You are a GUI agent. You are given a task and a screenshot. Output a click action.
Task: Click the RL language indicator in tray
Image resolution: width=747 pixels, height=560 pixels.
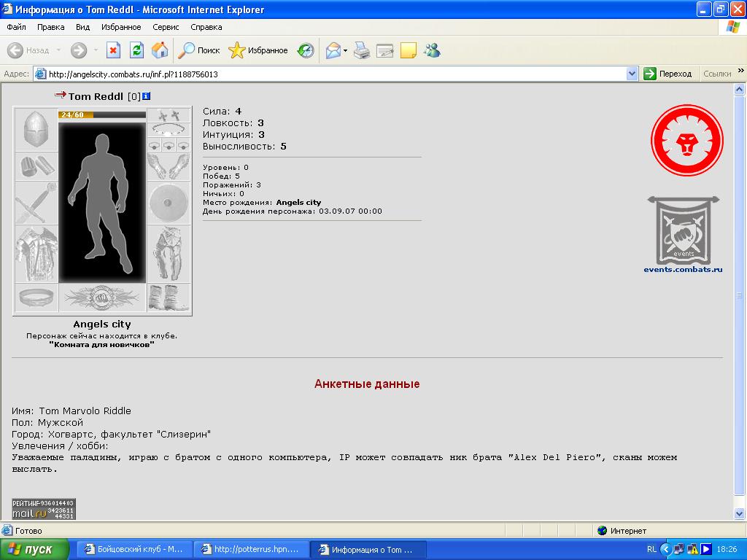click(x=651, y=550)
